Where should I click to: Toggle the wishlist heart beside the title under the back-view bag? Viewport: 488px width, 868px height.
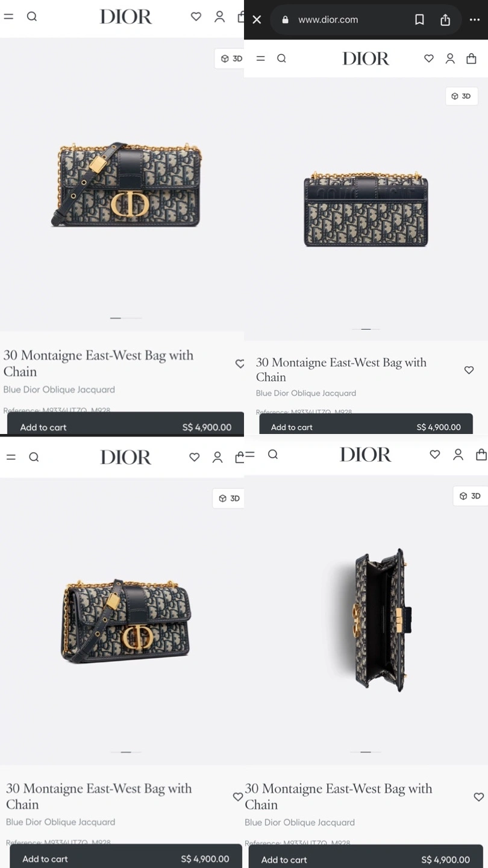469,370
